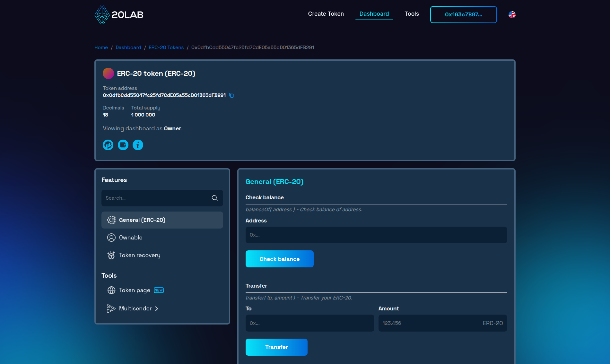Image resolution: width=610 pixels, height=364 pixels.
Task: Focus the Check balance Address field
Action: click(x=376, y=235)
